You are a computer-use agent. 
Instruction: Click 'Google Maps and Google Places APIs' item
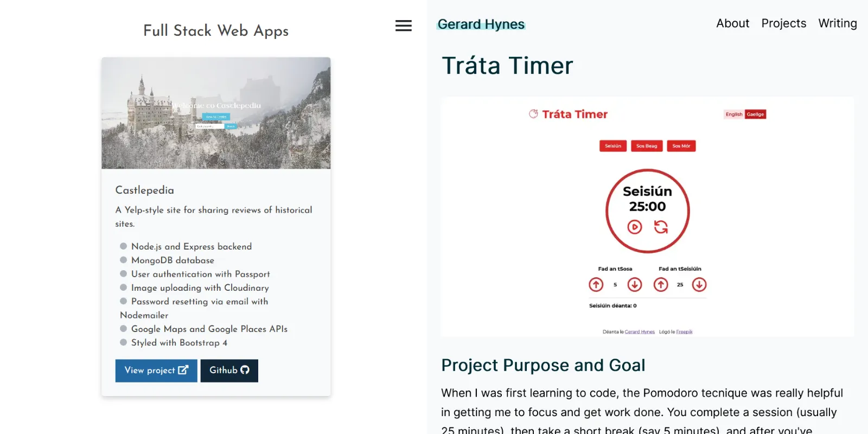[x=209, y=329]
